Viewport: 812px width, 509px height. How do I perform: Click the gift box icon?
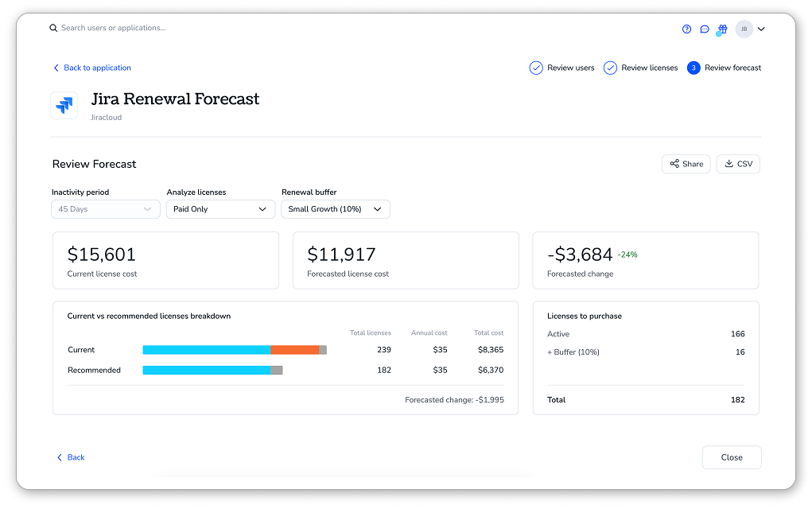pyautogui.click(x=722, y=29)
